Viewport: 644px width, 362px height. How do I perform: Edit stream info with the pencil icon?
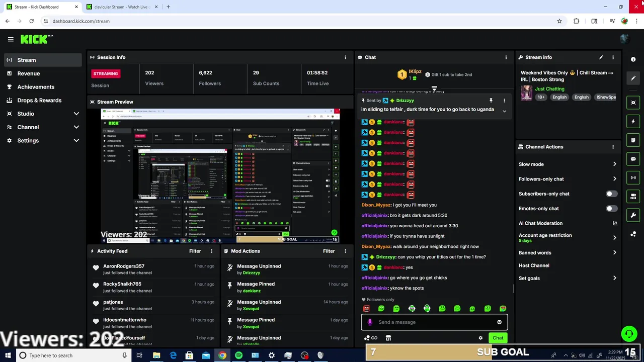click(x=601, y=57)
